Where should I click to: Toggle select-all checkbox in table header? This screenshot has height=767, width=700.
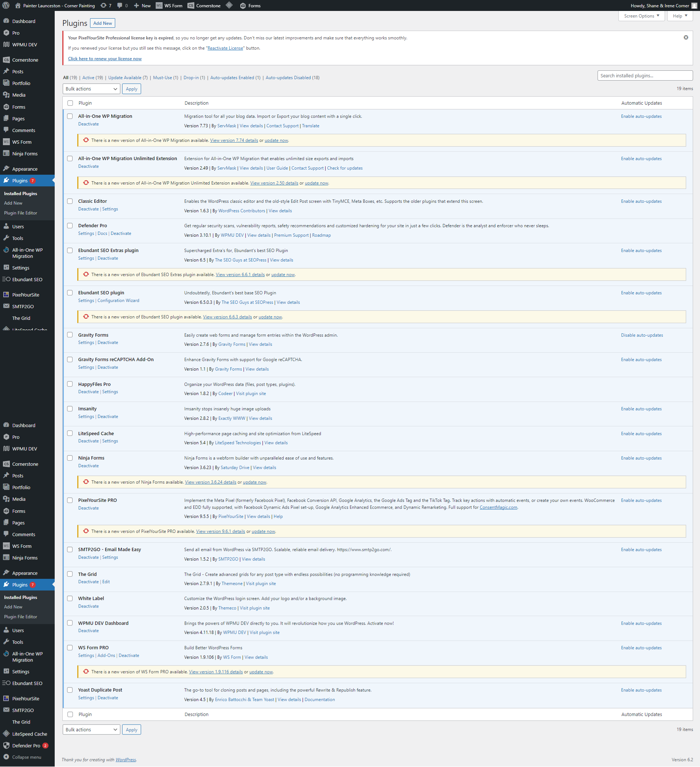tap(70, 103)
